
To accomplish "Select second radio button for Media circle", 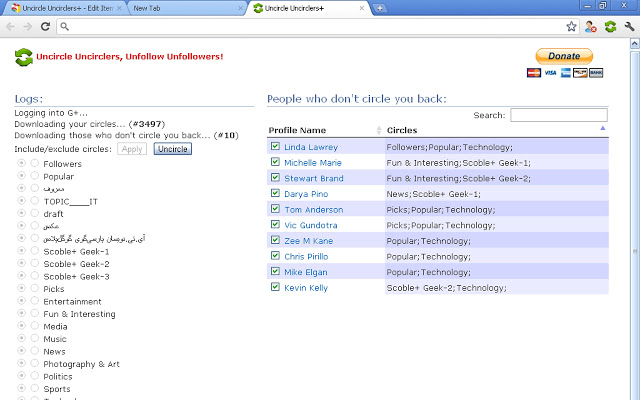I will tap(35, 326).
